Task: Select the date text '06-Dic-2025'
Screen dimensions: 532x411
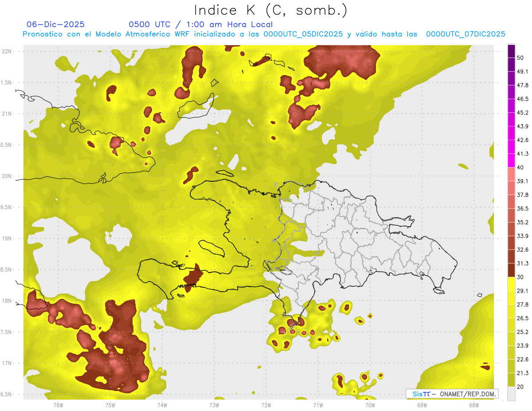Action: click(55, 24)
